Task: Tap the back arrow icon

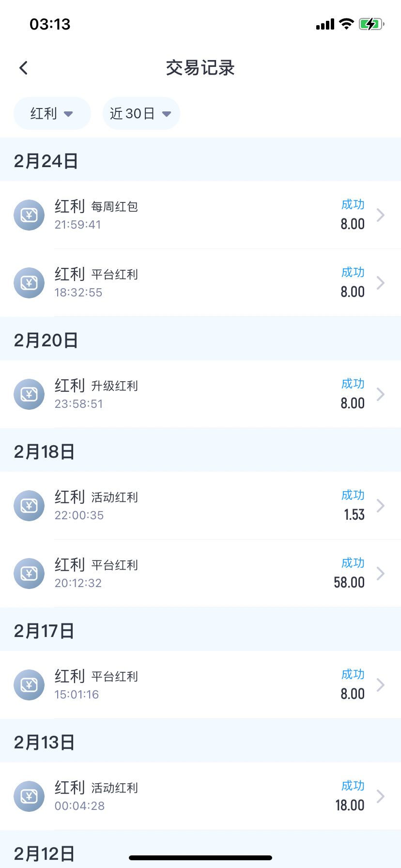Action: (23, 68)
